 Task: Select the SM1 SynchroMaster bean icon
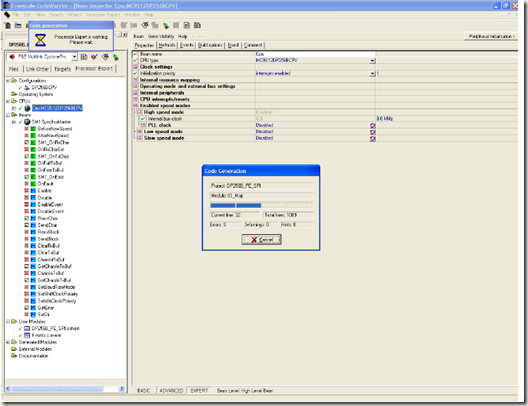pos(27,122)
